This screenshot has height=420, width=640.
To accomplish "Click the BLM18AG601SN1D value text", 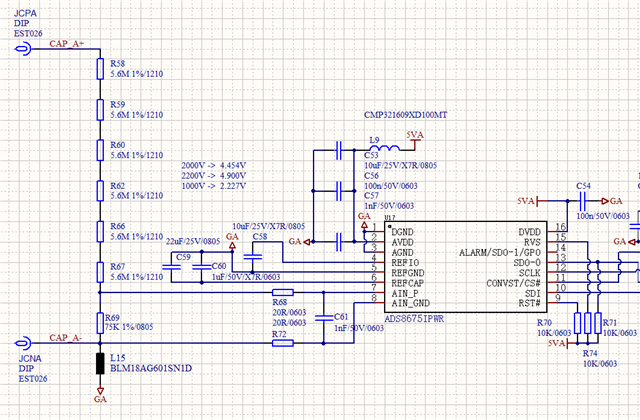I will tap(151, 368).
